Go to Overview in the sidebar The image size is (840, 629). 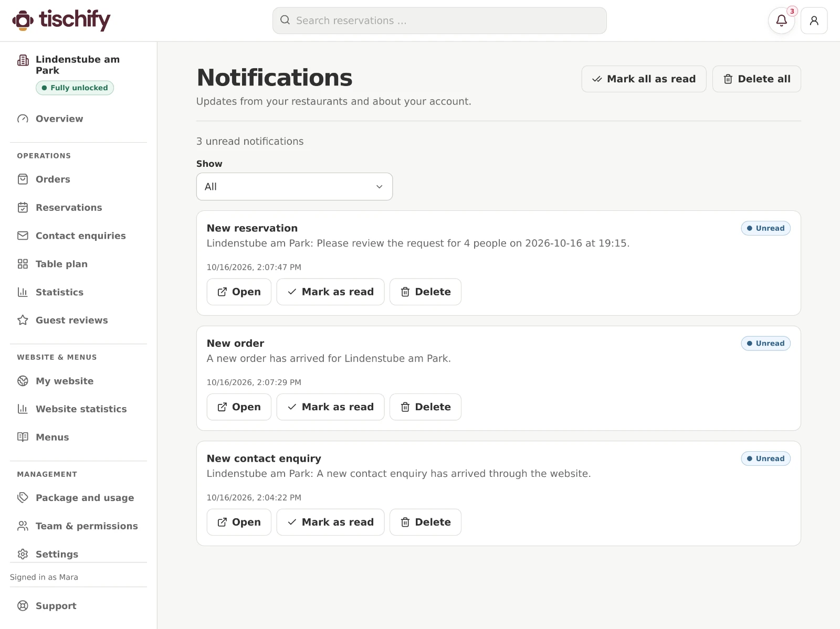78,119
